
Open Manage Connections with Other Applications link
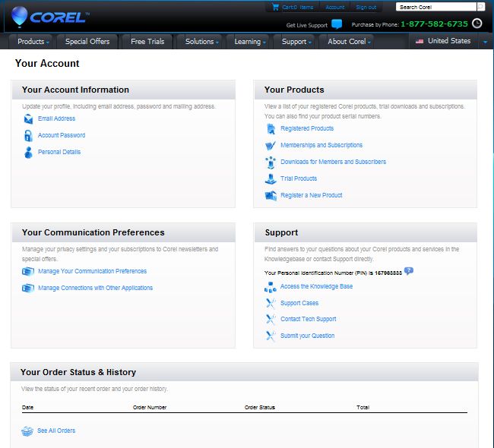click(95, 288)
